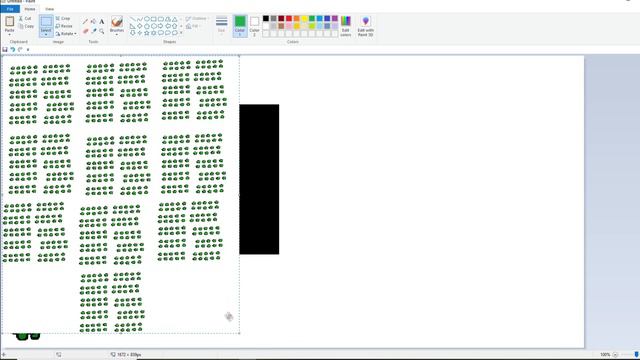
Task: Click the Undo arrow in quick access toolbar
Action: 13,49
